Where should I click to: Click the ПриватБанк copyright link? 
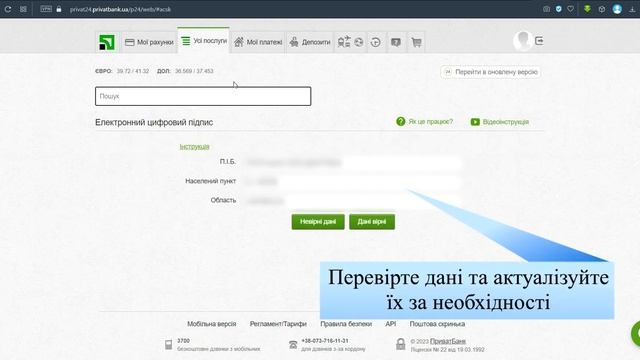coord(448,341)
